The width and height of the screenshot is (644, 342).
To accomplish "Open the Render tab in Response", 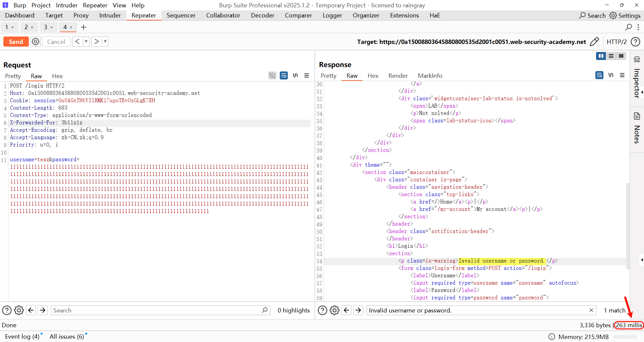I will click(398, 76).
